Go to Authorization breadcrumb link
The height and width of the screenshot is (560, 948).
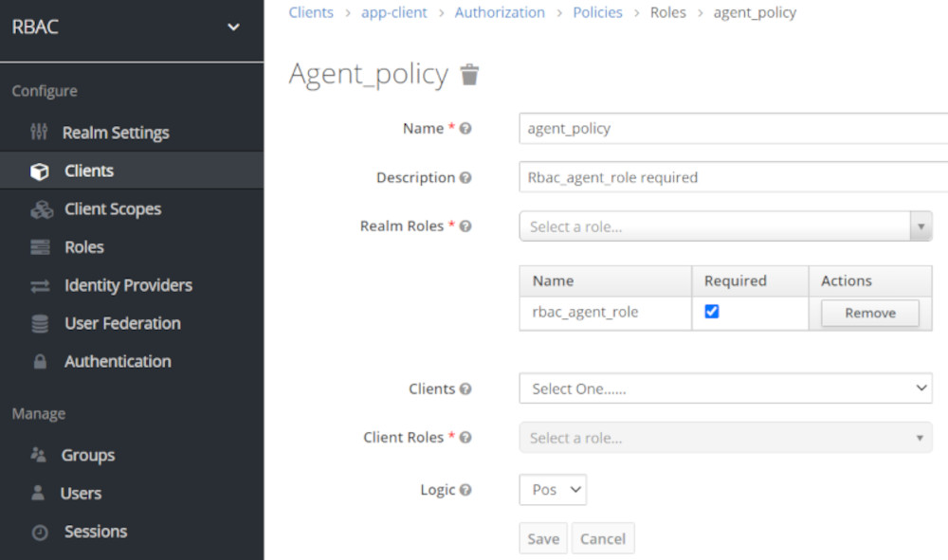(500, 12)
